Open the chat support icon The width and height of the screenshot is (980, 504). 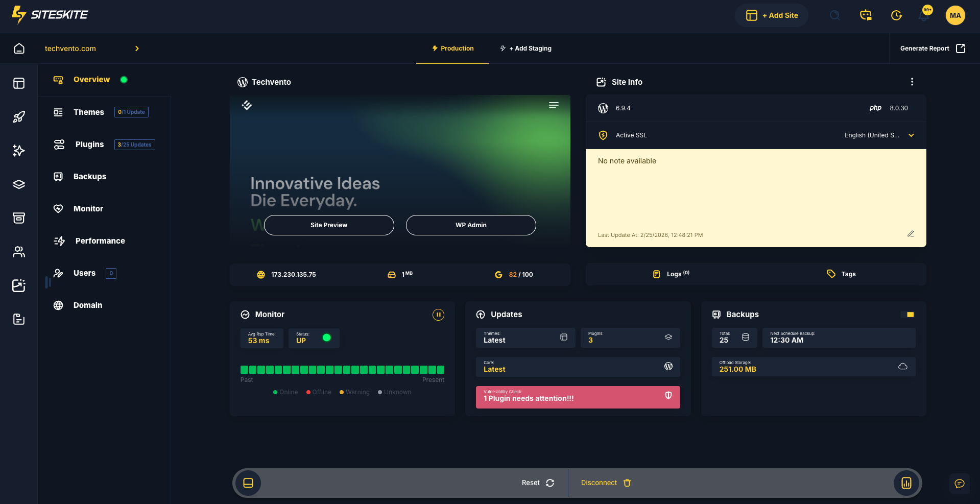click(x=959, y=484)
